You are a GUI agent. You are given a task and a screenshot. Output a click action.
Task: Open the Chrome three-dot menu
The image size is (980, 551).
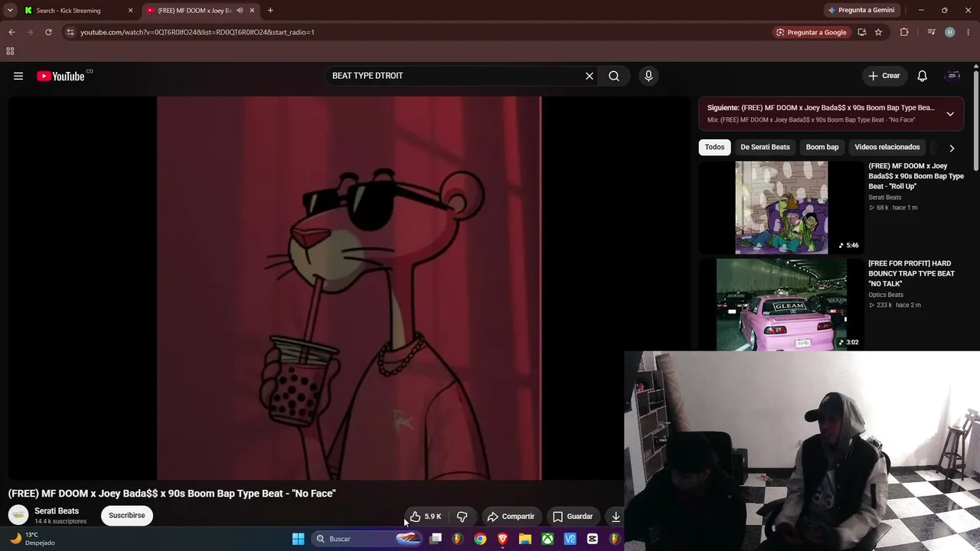(969, 32)
